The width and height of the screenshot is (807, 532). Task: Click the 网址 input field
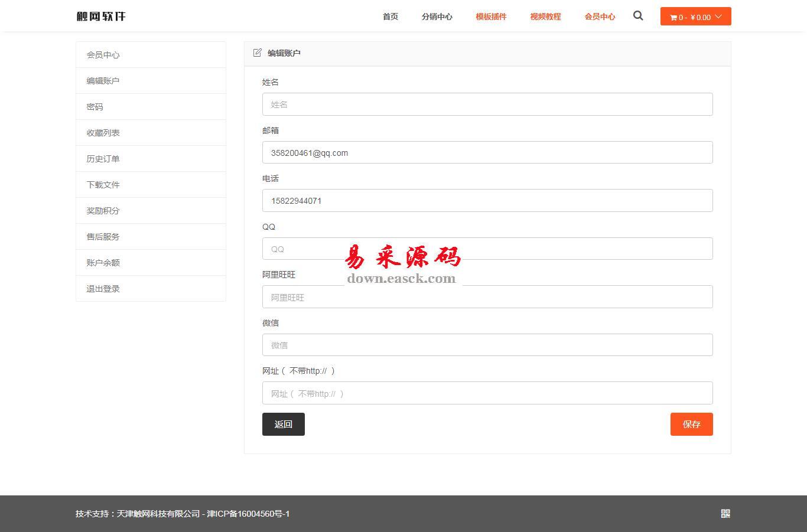click(487, 393)
